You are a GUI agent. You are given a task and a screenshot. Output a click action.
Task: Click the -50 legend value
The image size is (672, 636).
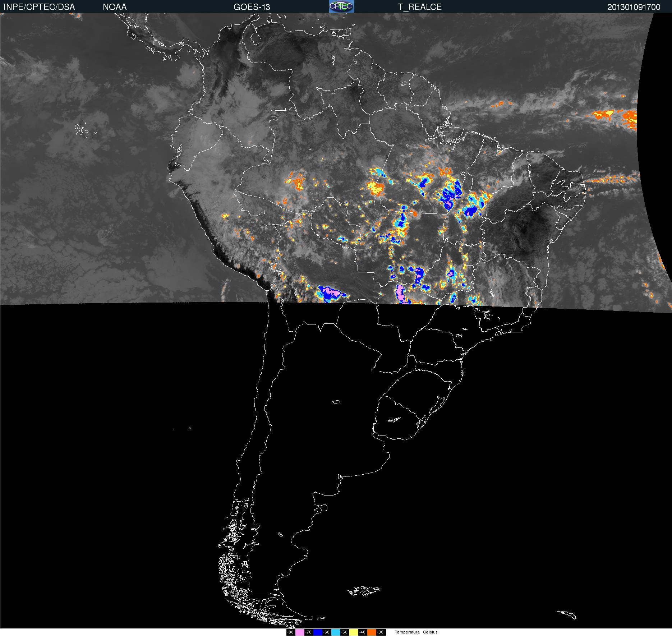tap(344, 632)
